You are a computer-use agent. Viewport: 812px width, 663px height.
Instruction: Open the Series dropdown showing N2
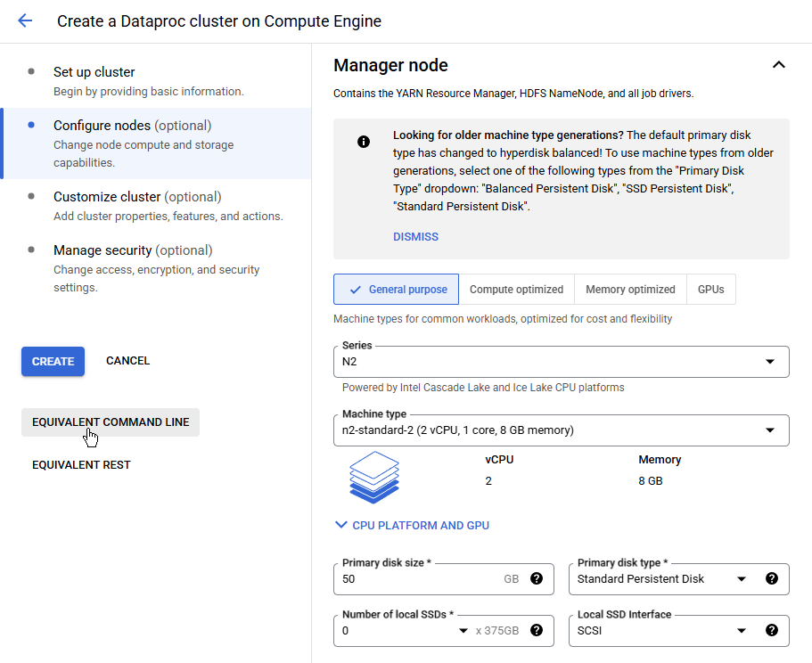[562, 361]
